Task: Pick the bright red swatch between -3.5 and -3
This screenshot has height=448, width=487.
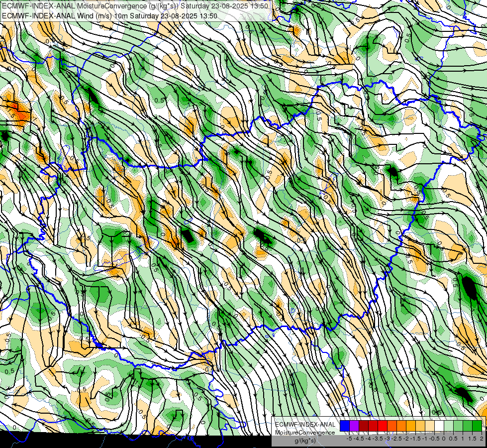Action: click(x=383, y=426)
